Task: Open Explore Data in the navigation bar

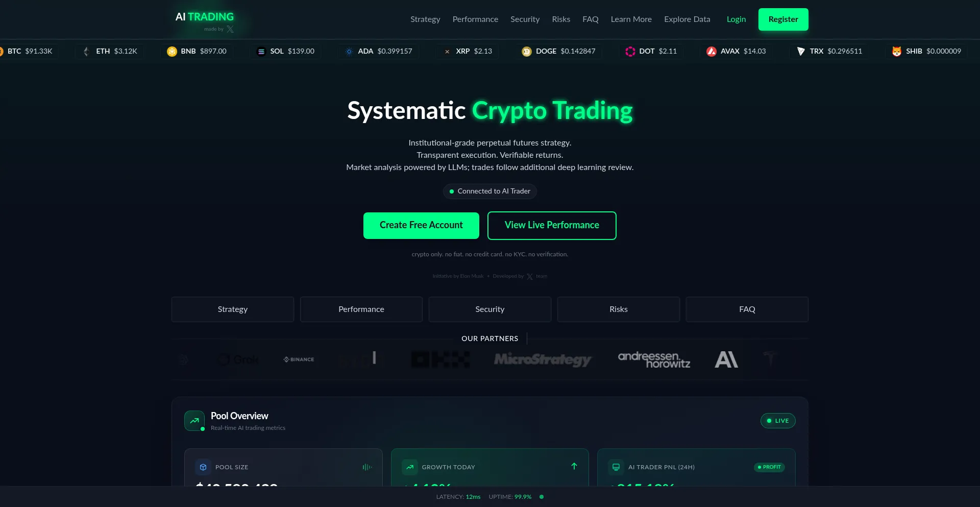Action: tap(687, 19)
